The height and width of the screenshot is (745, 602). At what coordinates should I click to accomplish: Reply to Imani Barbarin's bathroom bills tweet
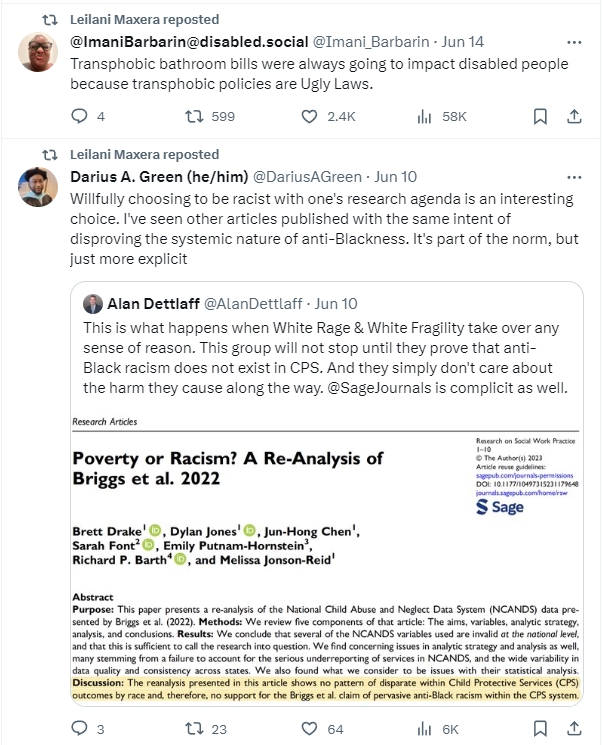pyautogui.click(x=82, y=116)
